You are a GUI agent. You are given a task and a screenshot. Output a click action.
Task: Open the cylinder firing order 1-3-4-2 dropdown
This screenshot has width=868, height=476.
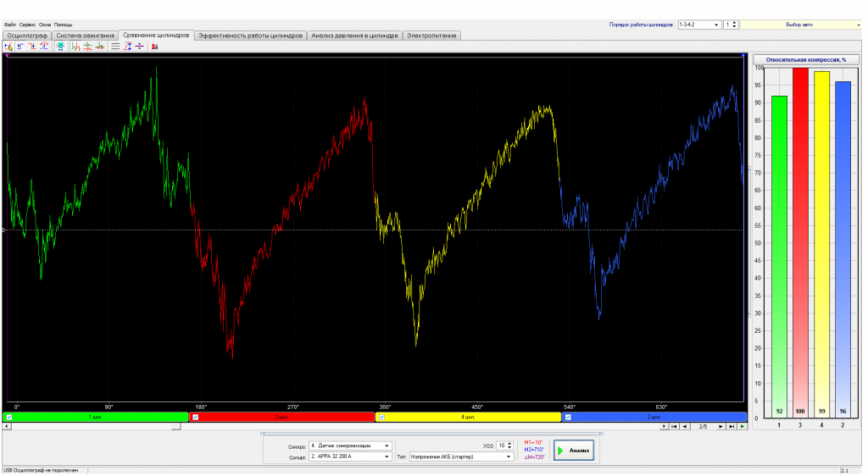[x=699, y=25]
